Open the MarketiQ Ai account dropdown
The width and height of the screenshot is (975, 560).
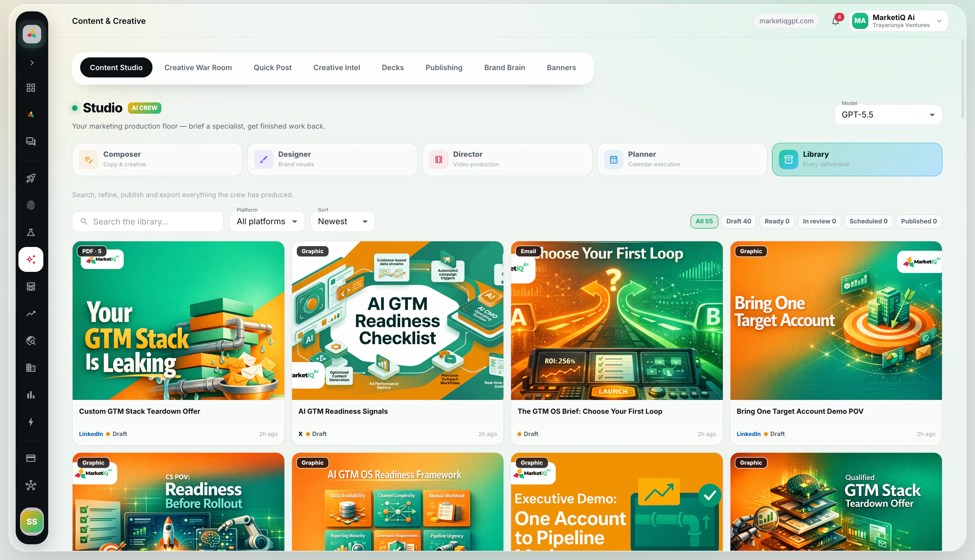(898, 21)
